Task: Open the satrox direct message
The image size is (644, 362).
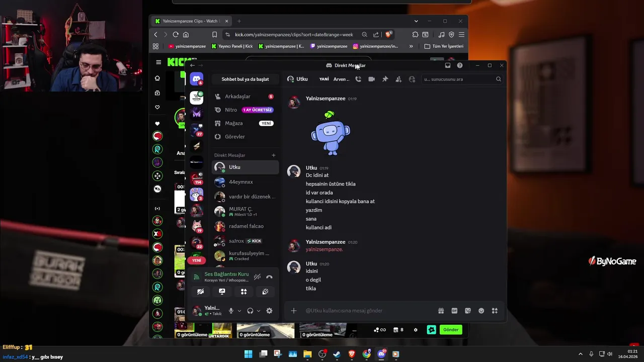Action: (x=245, y=241)
